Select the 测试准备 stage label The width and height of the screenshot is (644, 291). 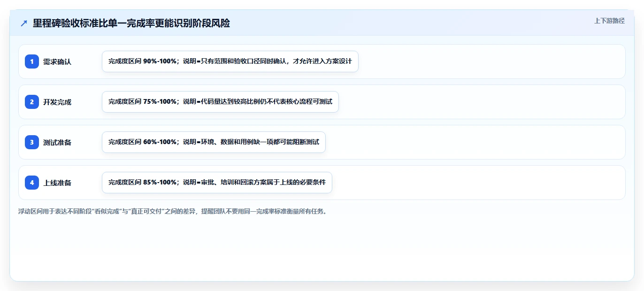pyautogui.click(x=57, y=142)
